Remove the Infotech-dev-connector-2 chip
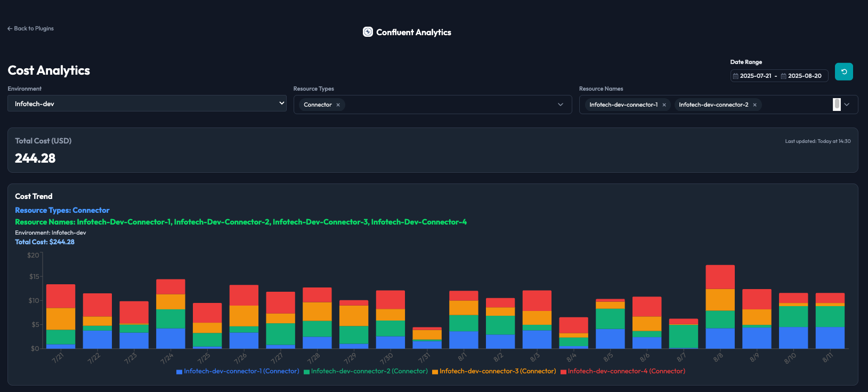This screenshot has height=392, width=868. (x=755, y=105)
